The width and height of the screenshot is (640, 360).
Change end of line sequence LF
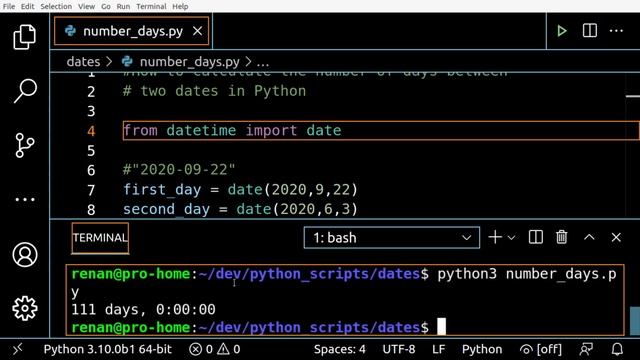(x=438, y=349)
